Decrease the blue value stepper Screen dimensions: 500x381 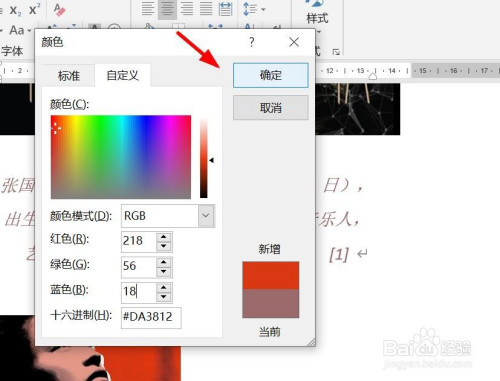coord(164,297)
